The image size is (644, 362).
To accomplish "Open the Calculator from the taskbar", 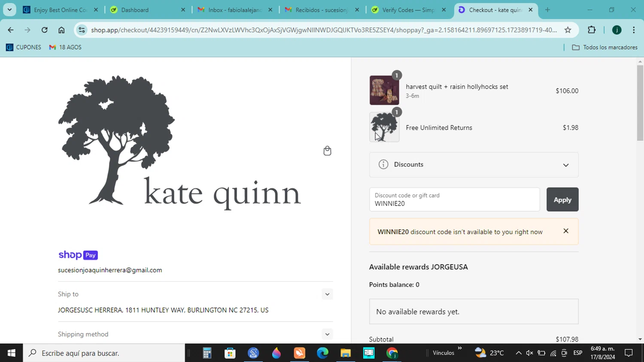I will click(x=207, y=353).
